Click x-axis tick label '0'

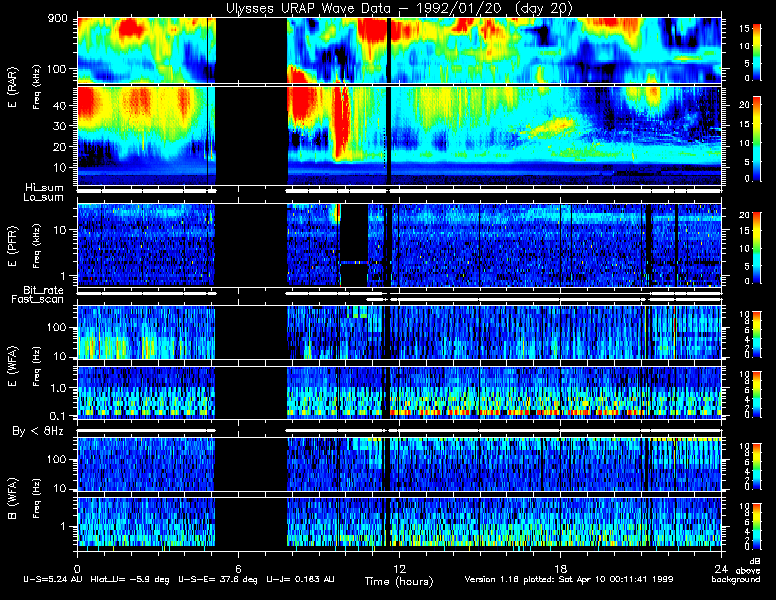click(77, 568)
